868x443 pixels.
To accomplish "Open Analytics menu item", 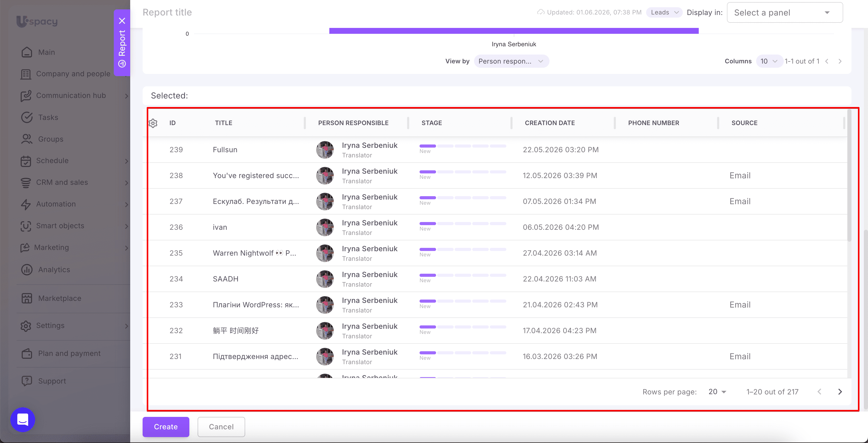I will pos(54,270).
